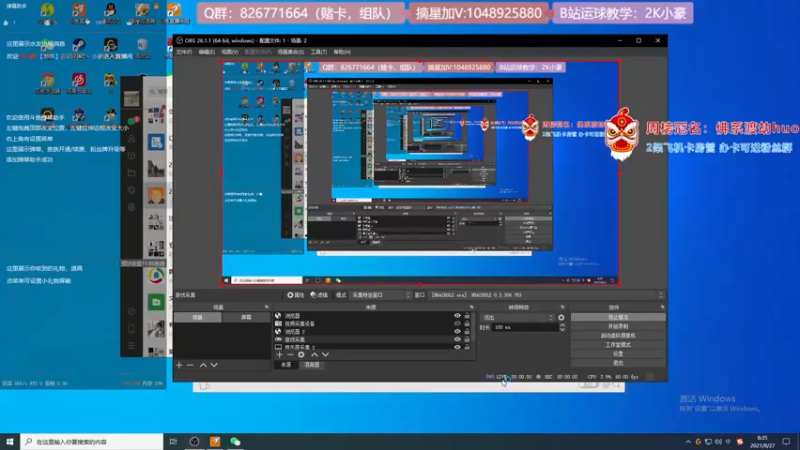Toggle lock on 浏览器 source
800x450 pixels.
[467, 316]
